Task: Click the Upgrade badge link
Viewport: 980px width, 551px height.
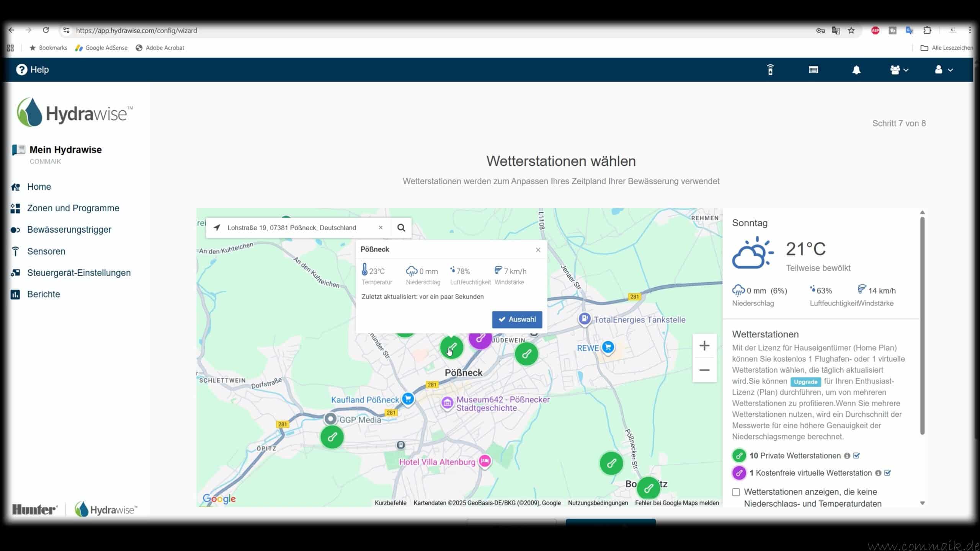Action: click(805, 382)
